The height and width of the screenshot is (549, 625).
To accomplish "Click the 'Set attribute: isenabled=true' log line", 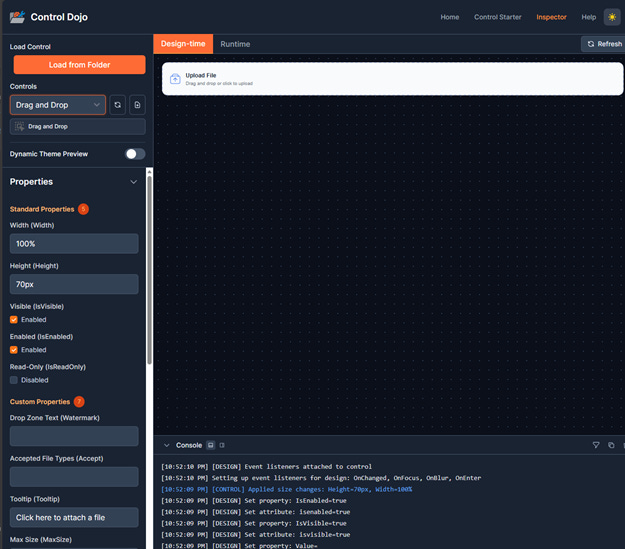I will 256,512.
